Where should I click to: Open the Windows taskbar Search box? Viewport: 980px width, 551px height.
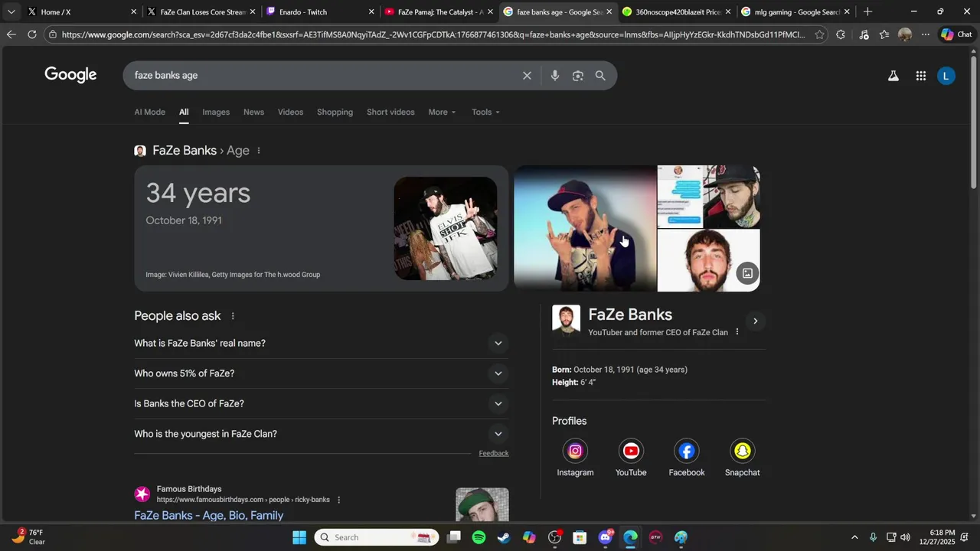(377, 537)
